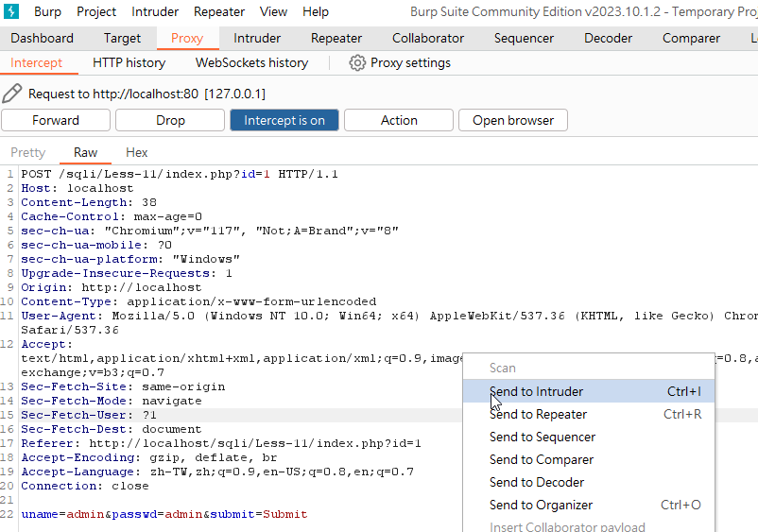758x532 pixels.
Task: Click the 'Sec-Fetch-Dest: document' line
Action: tap(112, 429)
